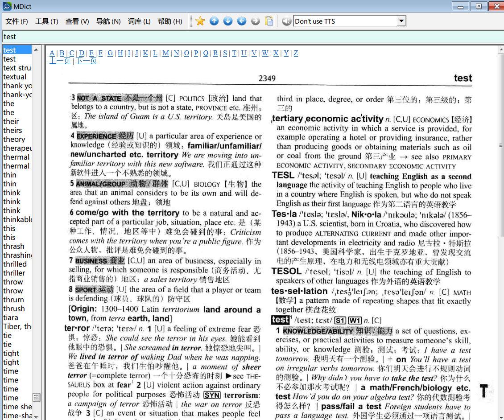Jump to letter Y in the index
Image resolution: width=504 pixels, height=420 pixels.
pos(286,53)
